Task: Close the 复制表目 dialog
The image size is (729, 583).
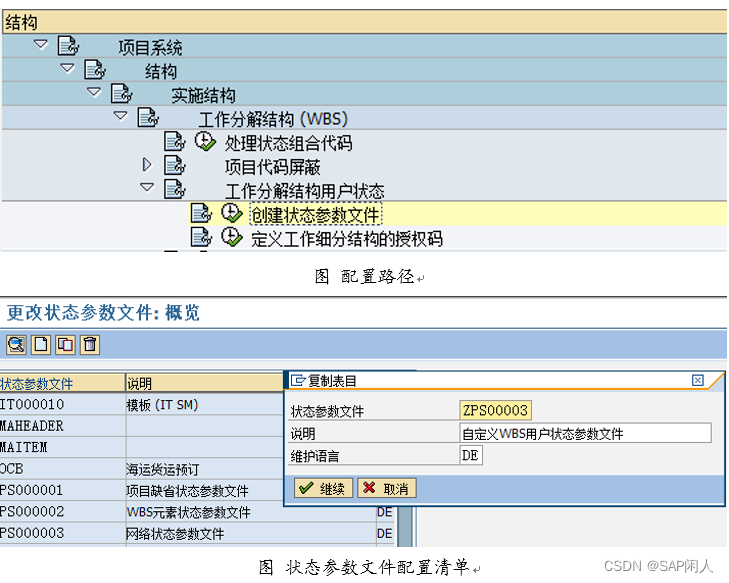Action: 697,380
